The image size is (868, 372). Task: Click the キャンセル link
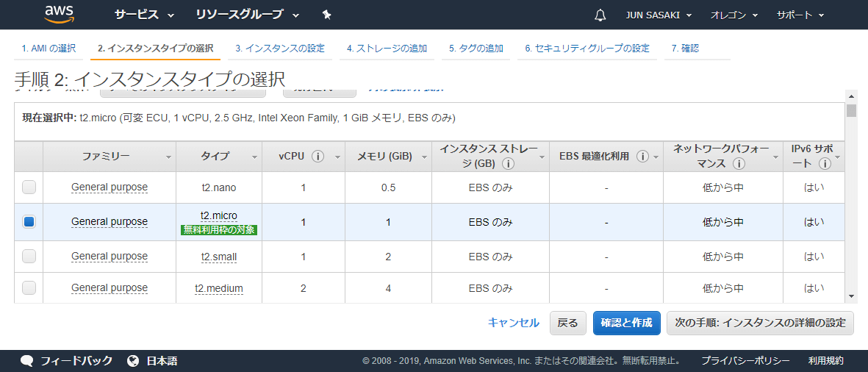tap(513, 323)
